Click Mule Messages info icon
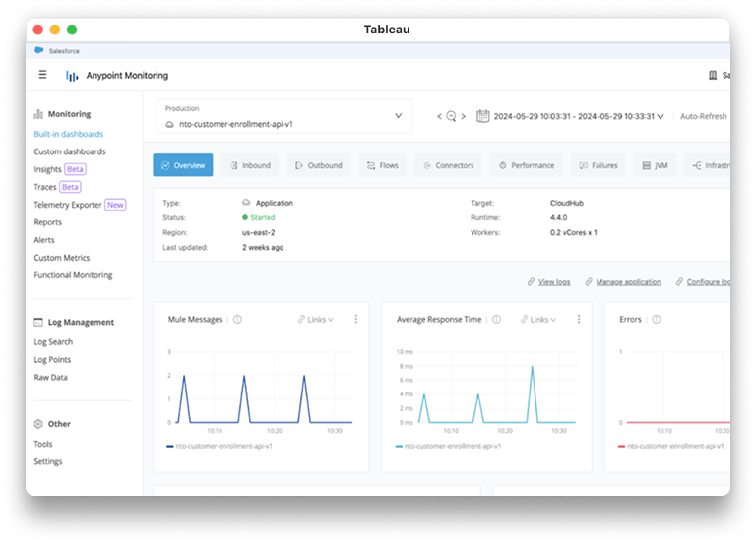 pyautogui.click(x=237, y=320)
